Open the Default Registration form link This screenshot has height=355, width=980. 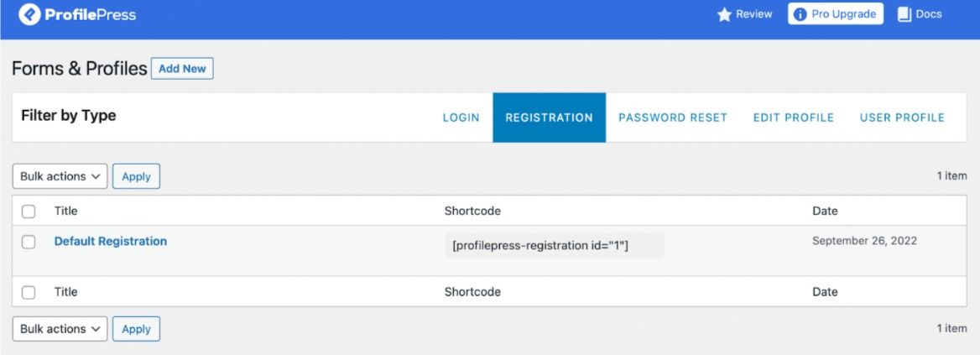110,241
